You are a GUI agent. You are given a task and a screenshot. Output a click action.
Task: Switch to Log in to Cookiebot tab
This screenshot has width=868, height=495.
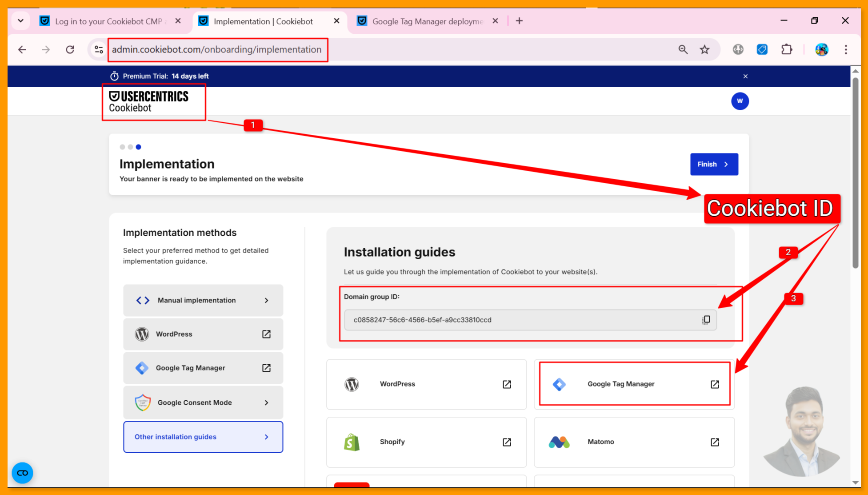[x=108, y=21]
